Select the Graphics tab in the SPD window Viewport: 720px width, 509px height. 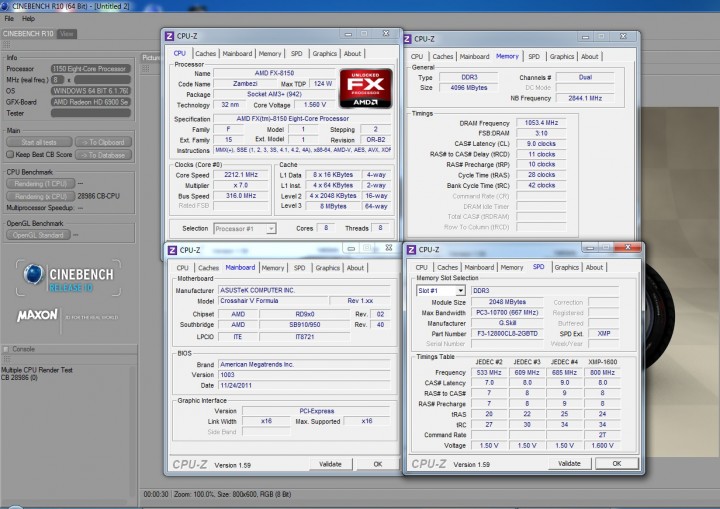566,267
